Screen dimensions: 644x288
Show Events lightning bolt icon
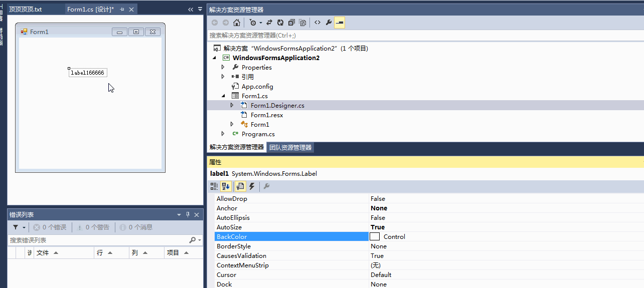(x=252, y=186)
